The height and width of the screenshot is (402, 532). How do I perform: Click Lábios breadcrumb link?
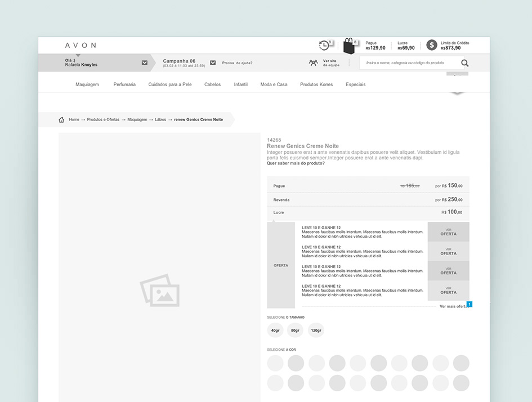coord(160,119)
